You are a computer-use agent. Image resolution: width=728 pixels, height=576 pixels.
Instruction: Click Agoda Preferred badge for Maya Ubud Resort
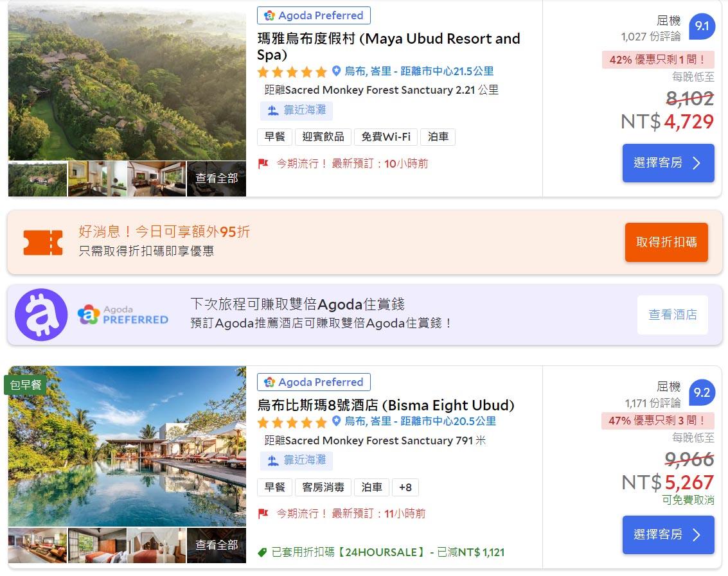(314, 15)
